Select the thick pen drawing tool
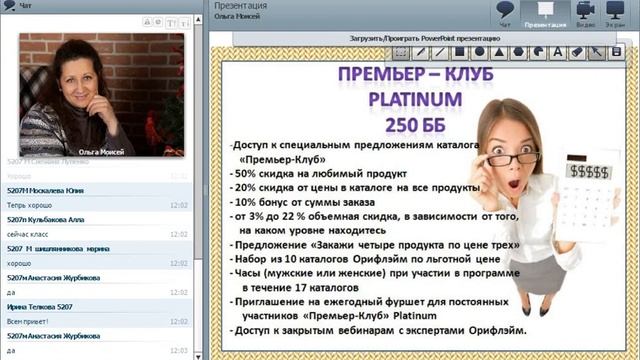Screen dimensions: 640x360 pyautogui.click(x=420, y=53)
